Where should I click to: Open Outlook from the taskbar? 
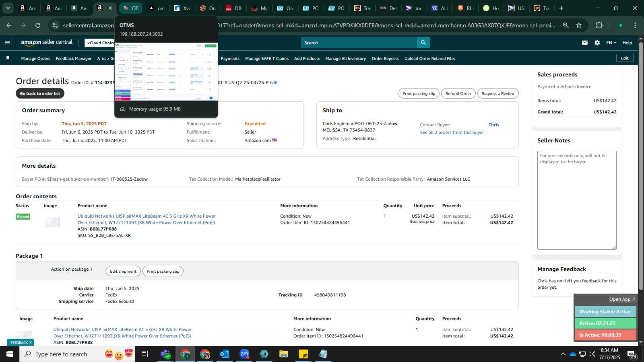224,354
